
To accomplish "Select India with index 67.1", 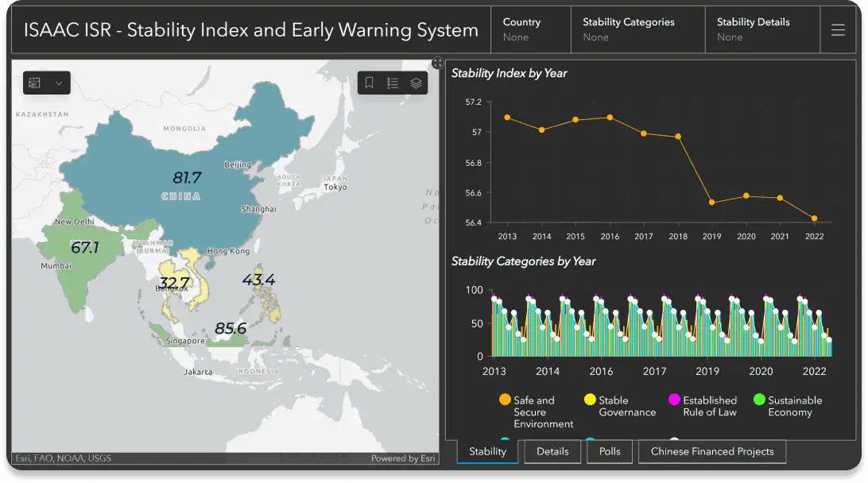I will pyautogui.click(x=85, y=247).
